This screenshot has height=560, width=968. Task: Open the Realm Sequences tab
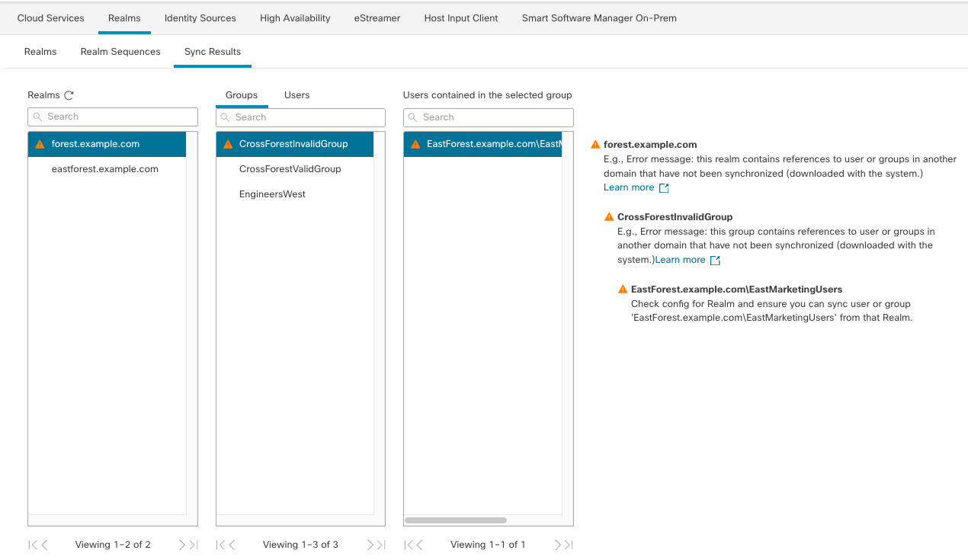click(x=120, y=51)
